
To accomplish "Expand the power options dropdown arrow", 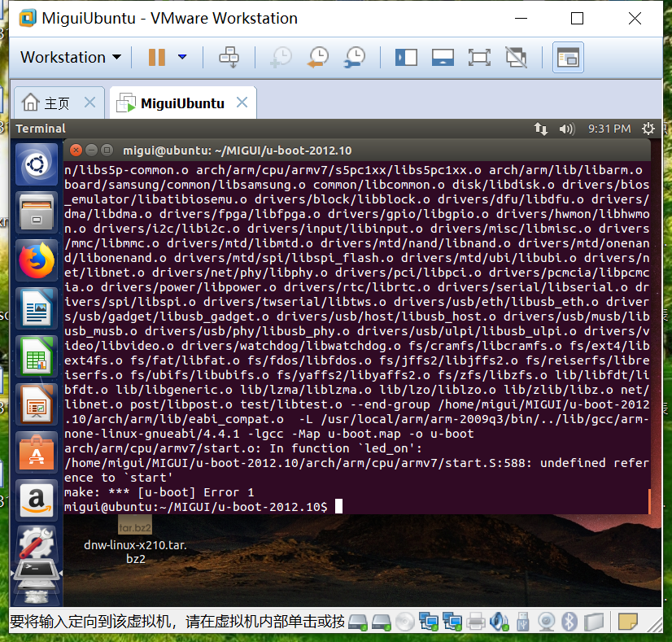I will [182, 57].
